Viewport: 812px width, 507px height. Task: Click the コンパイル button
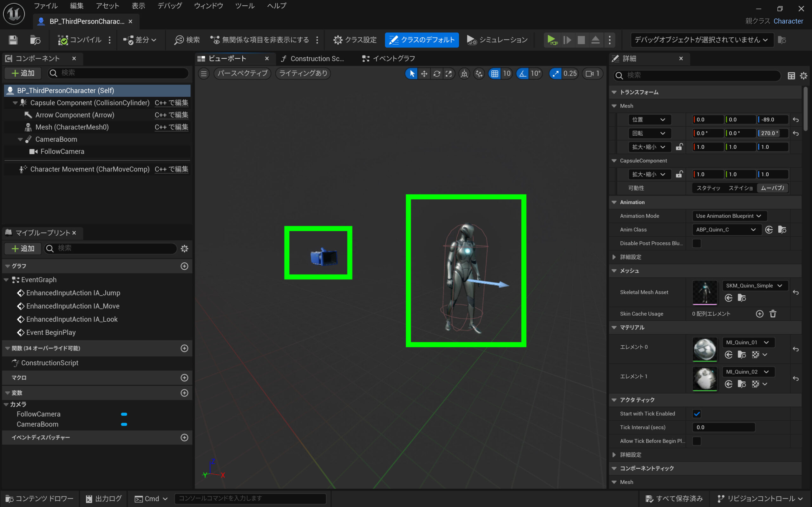pyautogui.click(x=80, y=40)
